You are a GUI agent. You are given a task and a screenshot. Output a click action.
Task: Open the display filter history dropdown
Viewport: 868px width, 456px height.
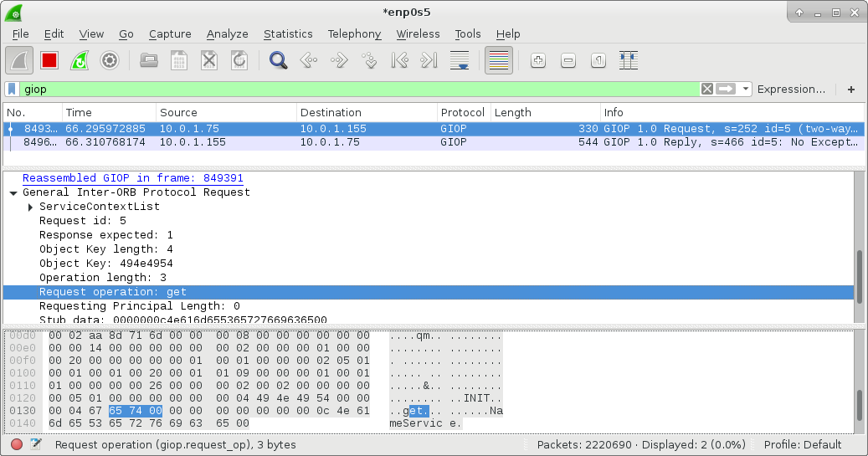tap(746, 89)
